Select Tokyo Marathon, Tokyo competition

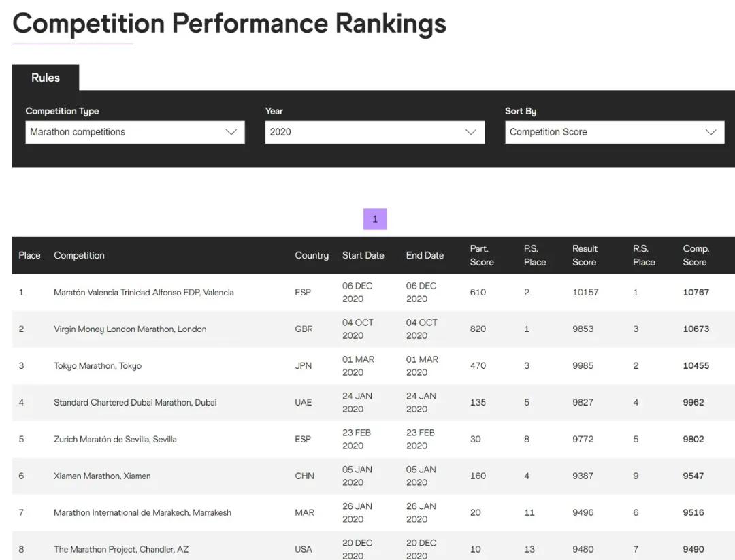pos(97,366)
